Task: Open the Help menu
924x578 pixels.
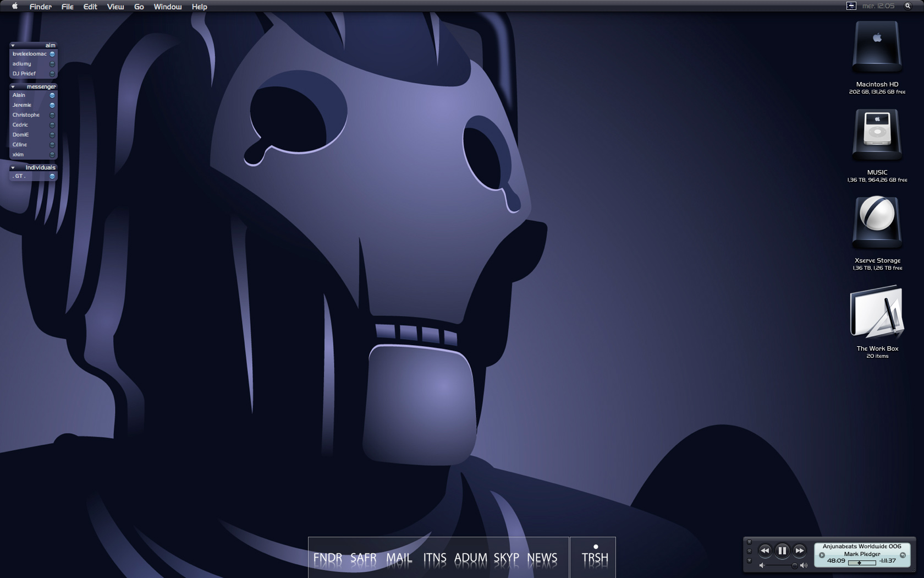Action: tap(200, 7)
